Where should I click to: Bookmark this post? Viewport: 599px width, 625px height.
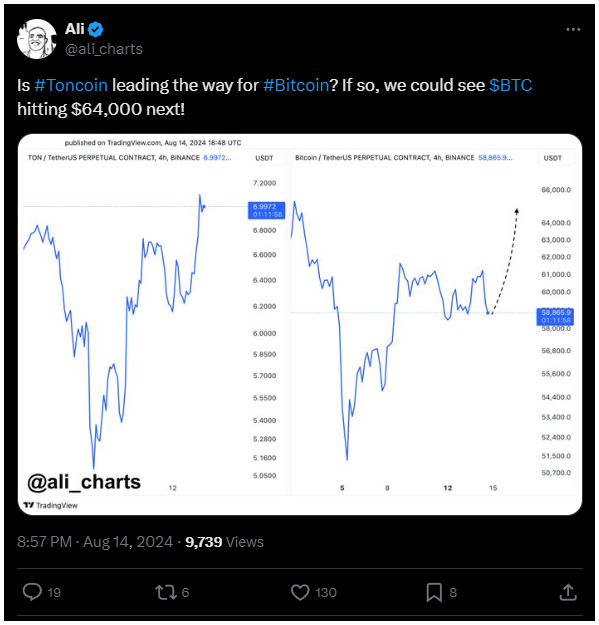pos(434,592)
